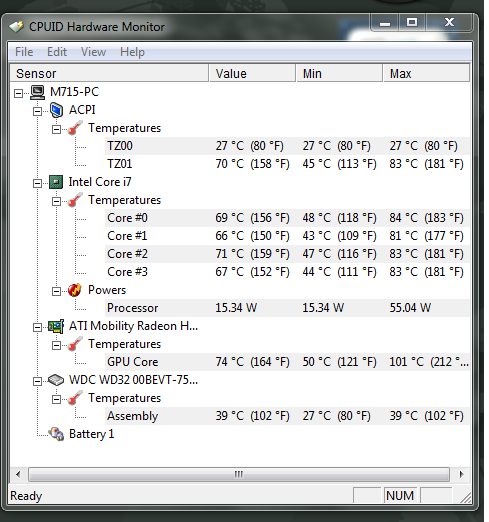The image size is (489, 522).
Task: Click the Intel Core i7 chip icon
Action: [x=56, y=182]
